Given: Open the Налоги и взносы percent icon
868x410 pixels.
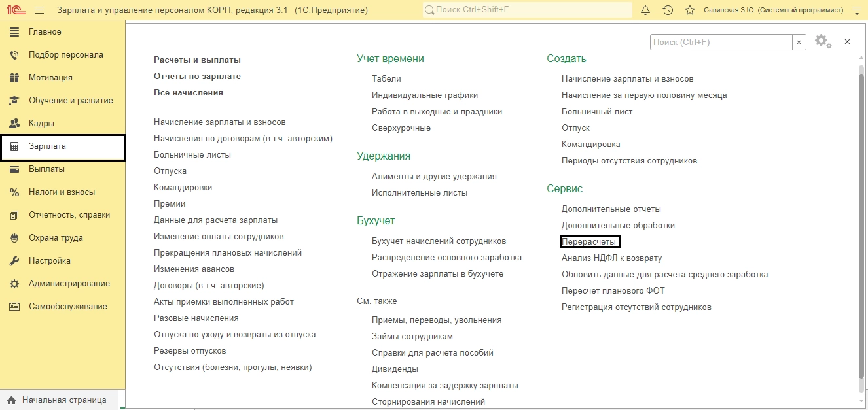Looking at the screenshot, I should click(x=14, y=192).
